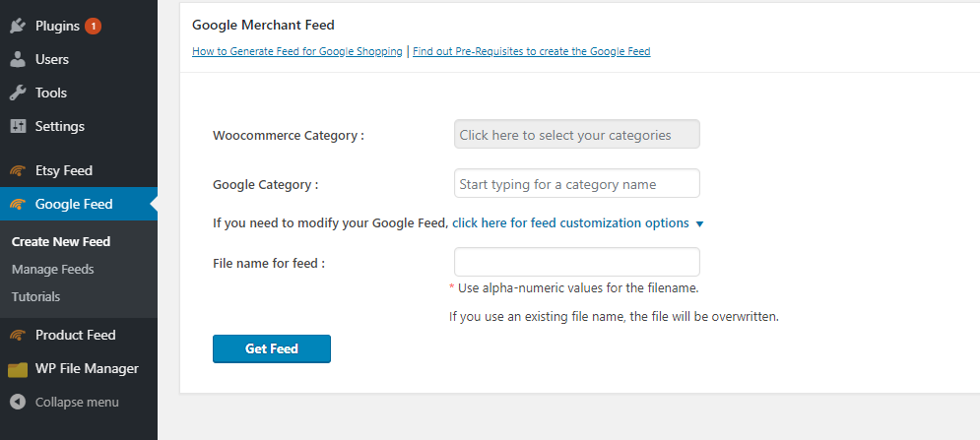The width and height of the screenshot is (980, 440).
Task: Click the Google Feed signal icon
Action: tap(18, 204)
